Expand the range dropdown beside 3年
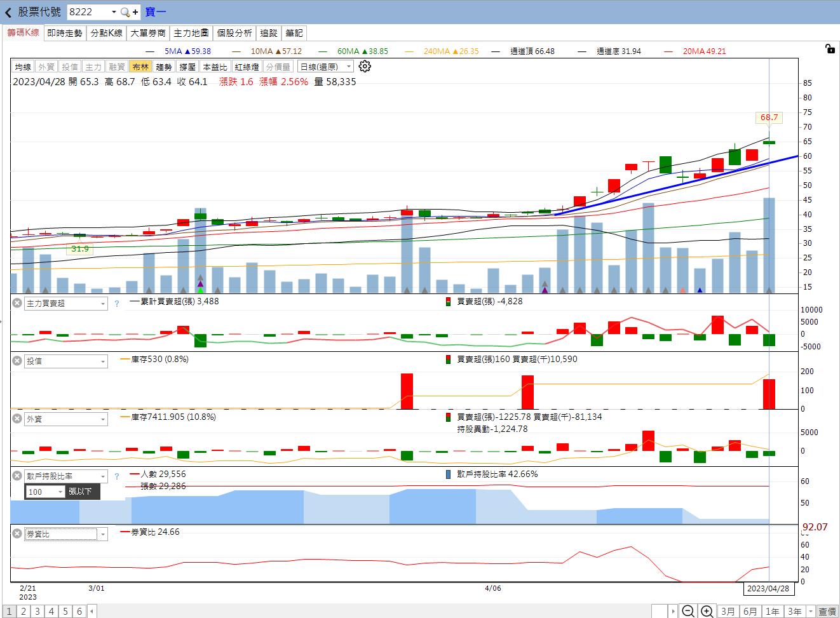 click(810, 611)
